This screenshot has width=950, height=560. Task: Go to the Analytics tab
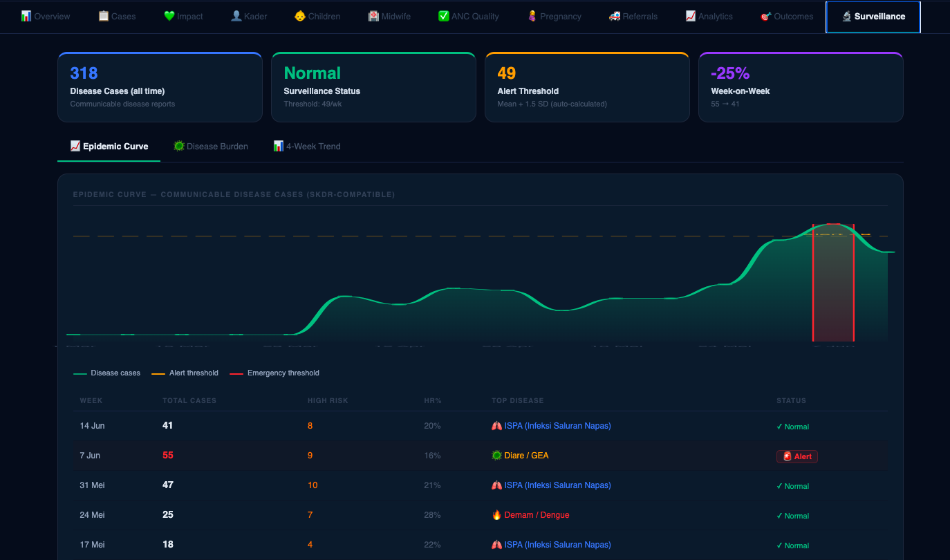point(709,16)
